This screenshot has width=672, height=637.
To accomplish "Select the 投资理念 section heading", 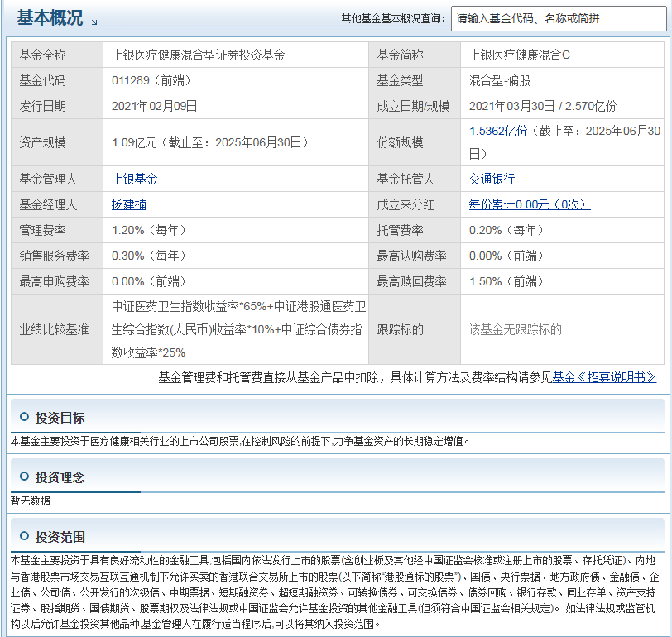I will (x=60, y=477).
